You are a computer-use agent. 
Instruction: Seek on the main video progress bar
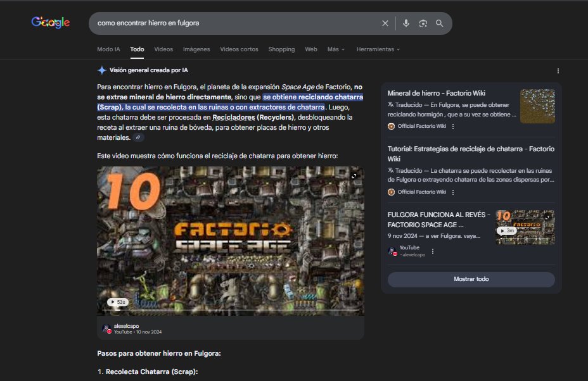pyautogui.click(x=230, y=310)
